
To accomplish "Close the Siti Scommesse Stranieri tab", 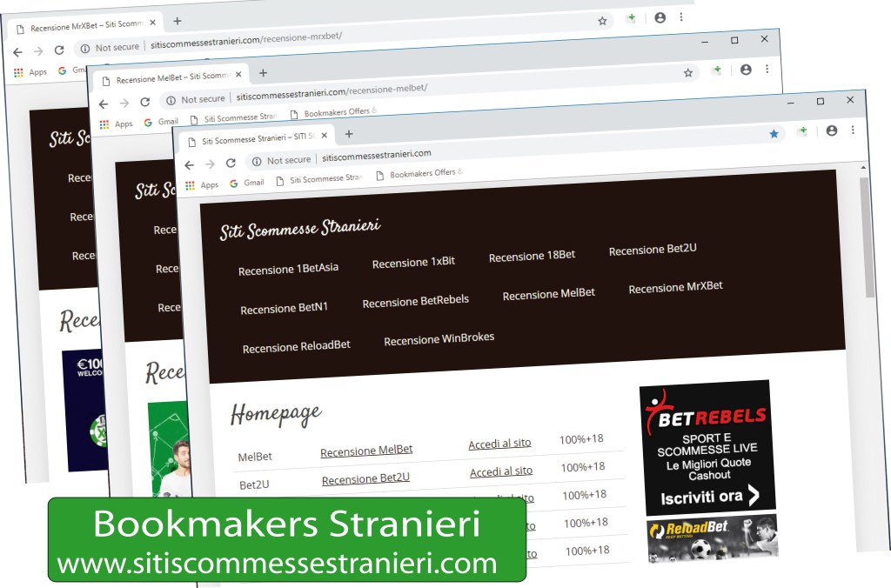I will coord(325,136).
